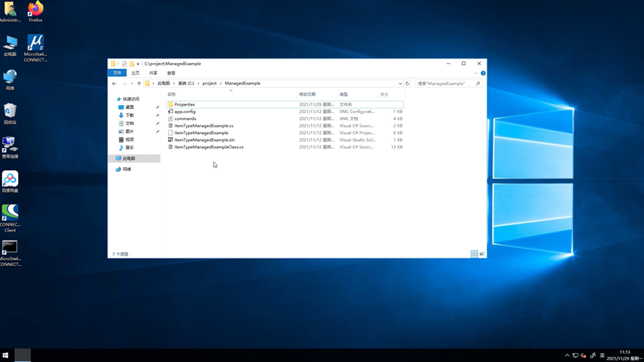Select the app.config file

click(x=285, y=112)
